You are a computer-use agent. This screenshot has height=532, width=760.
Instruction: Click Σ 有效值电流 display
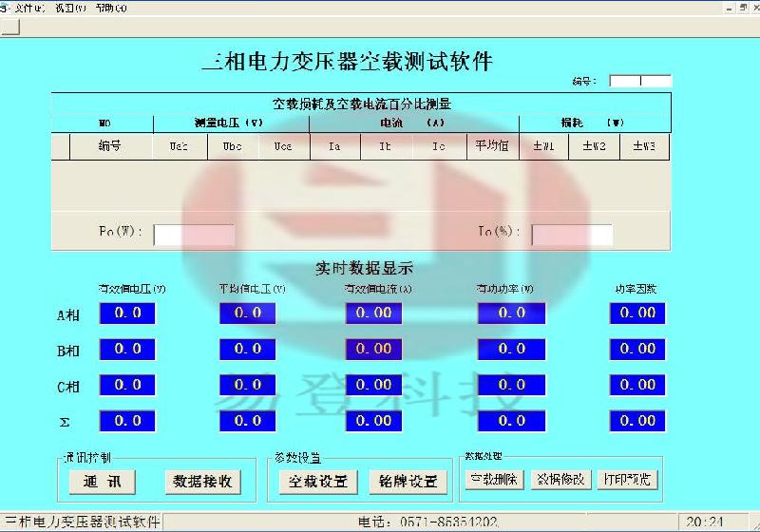pyautogui.click(x=373, y=421)
